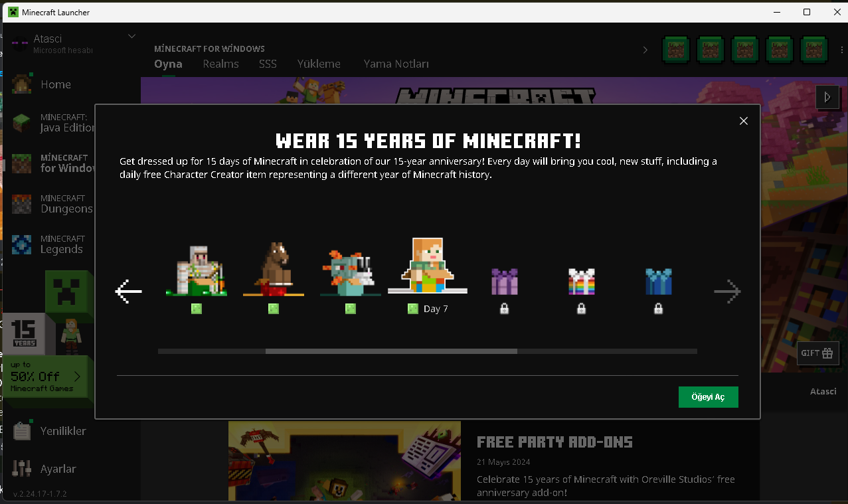Click chevron left of top-right block icons

(645, 50)
